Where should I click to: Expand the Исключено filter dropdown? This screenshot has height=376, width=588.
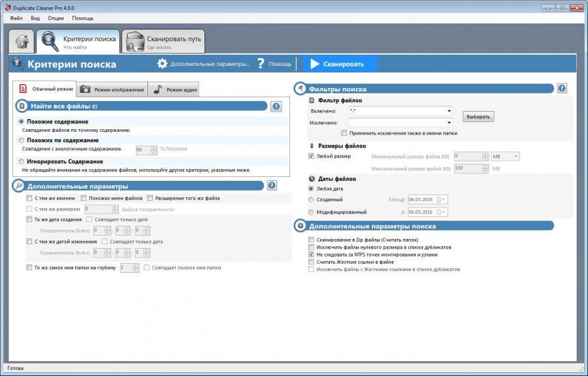click(x=449, y=123)
